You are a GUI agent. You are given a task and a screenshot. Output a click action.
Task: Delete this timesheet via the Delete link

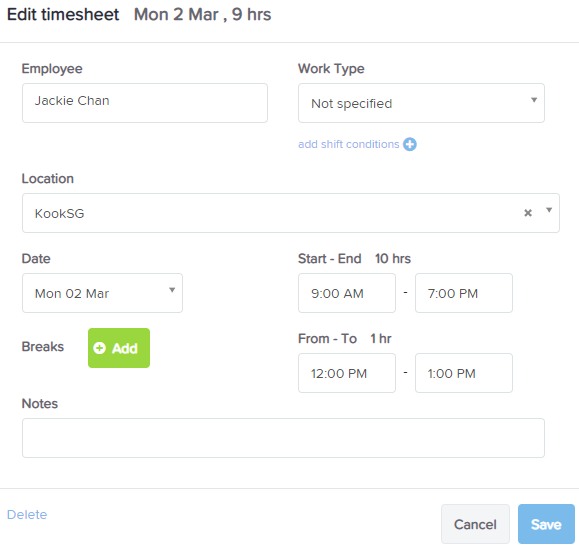point(27,515)
